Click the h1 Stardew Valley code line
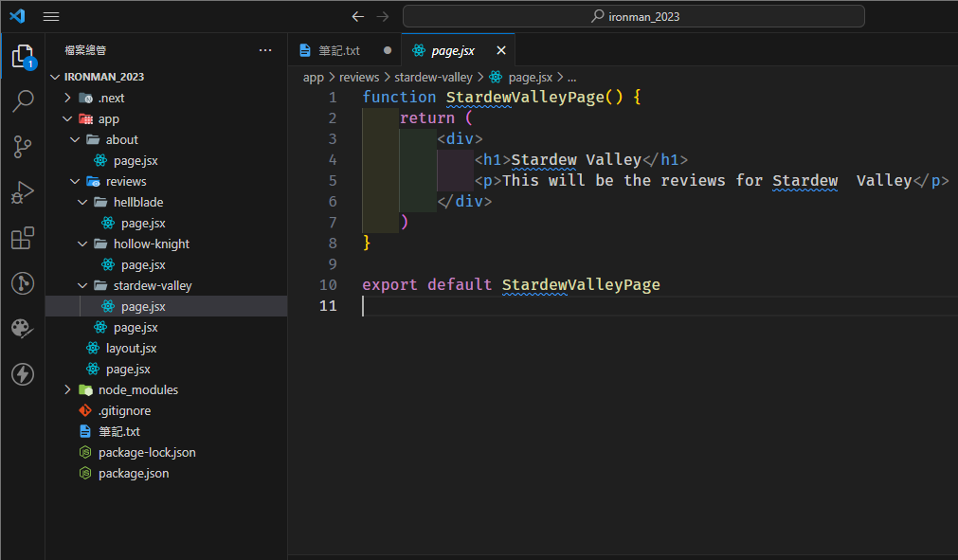This screenshot has height=560, width=958. tap(581, 159)
